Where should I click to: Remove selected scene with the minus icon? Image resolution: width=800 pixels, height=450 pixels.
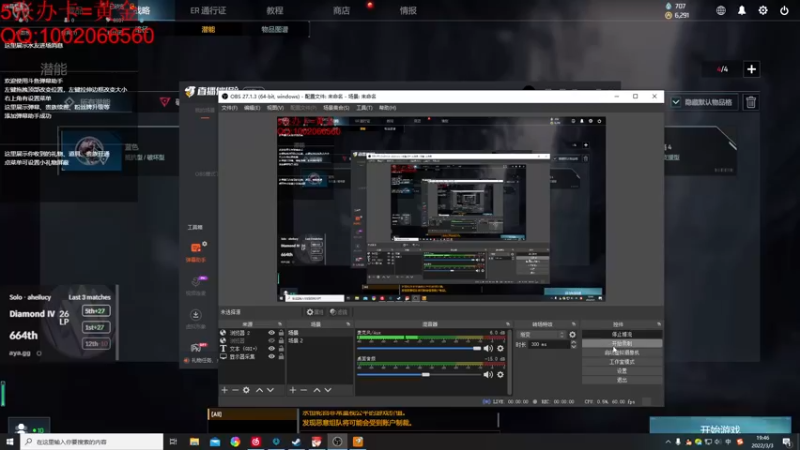click(x=304, y=390)
